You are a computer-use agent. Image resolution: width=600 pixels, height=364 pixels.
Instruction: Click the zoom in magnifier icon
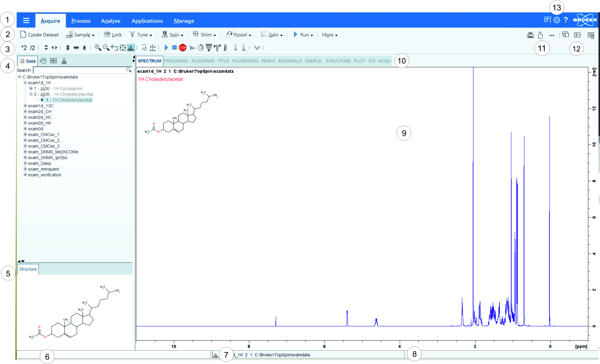pyautogui.click(x=98, y=48)
